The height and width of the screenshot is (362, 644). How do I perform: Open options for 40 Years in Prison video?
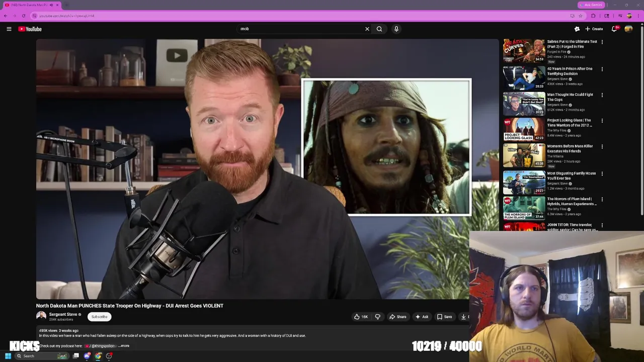[x=602, y=69]
